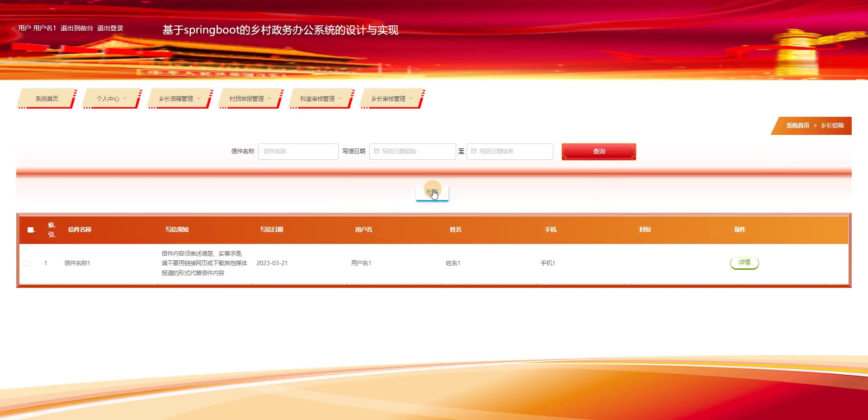Click calendar icon in 写信日期起始 field
The image size is (868, 420).
377,151
